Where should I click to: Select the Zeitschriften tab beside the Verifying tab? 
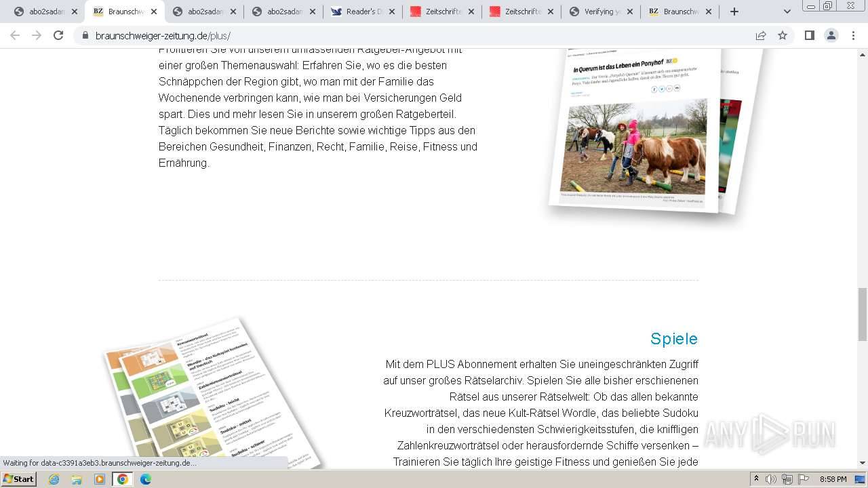(521, 12)
